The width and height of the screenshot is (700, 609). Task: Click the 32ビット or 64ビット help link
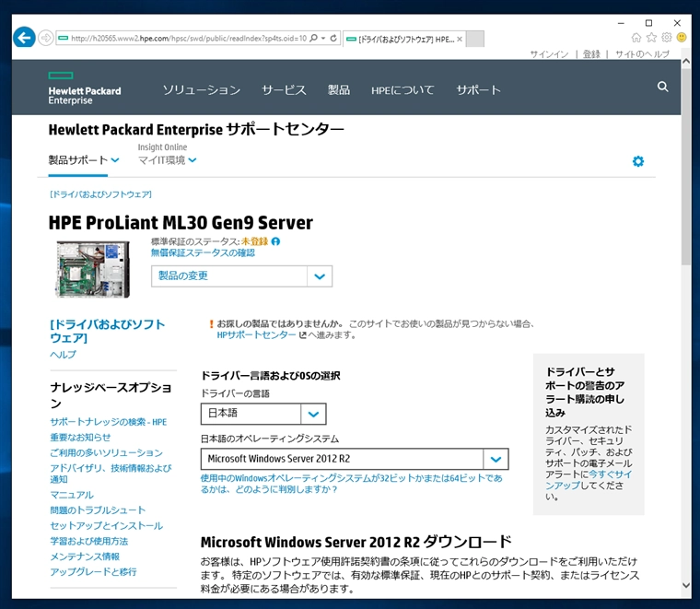point(351,484)
